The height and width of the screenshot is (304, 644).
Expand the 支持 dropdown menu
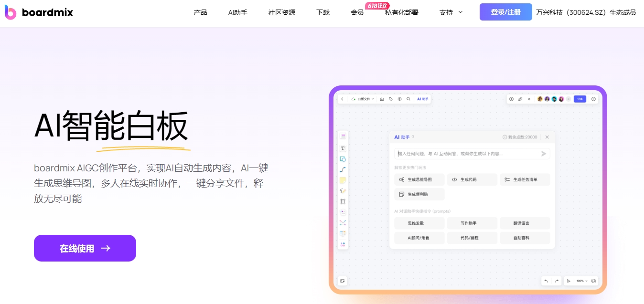pyautogui.click(x=451, y=12)
